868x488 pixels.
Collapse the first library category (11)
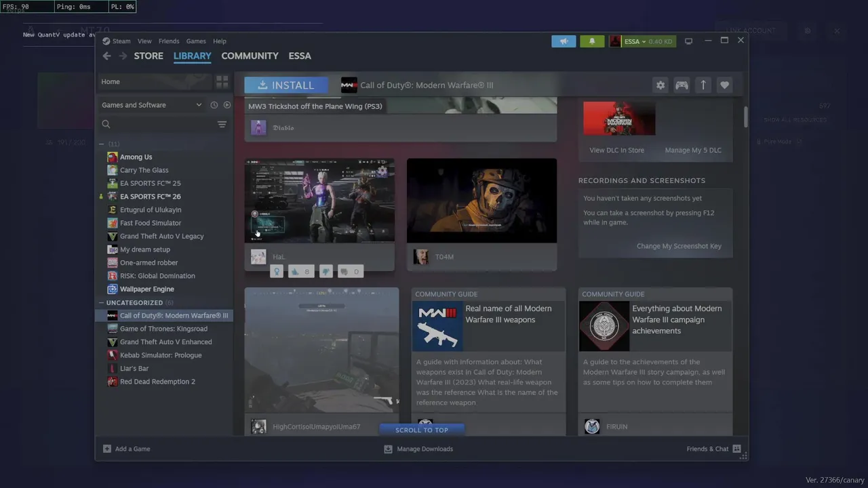click(x=102, y=144)
